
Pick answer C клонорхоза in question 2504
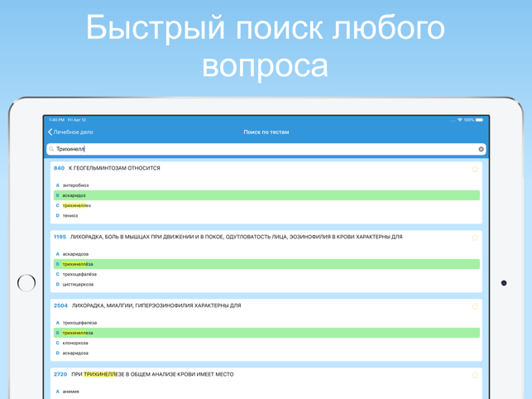click(x=78, y=343)
